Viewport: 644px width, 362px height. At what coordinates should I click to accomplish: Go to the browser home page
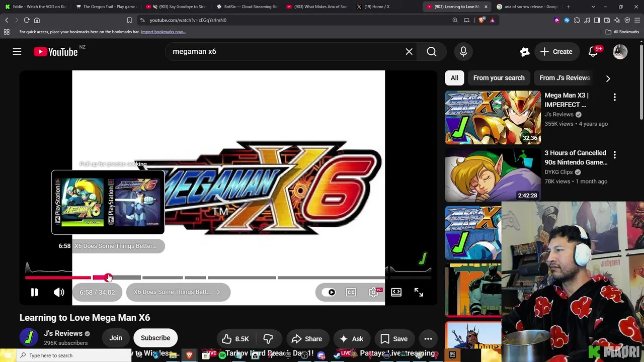[37, 20]
